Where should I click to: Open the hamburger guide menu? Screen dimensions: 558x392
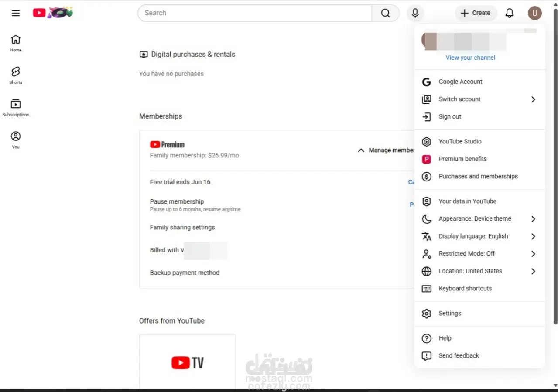[x=16, y=13]
